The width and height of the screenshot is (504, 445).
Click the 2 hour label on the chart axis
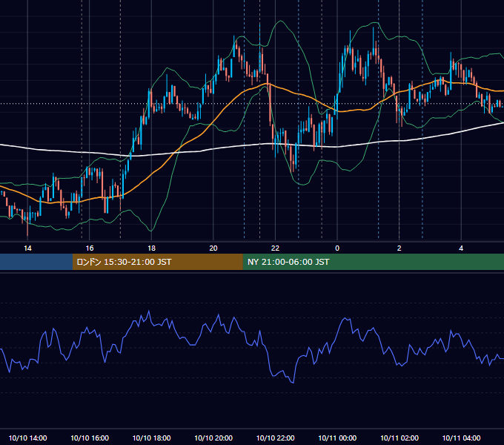point(399,248)
